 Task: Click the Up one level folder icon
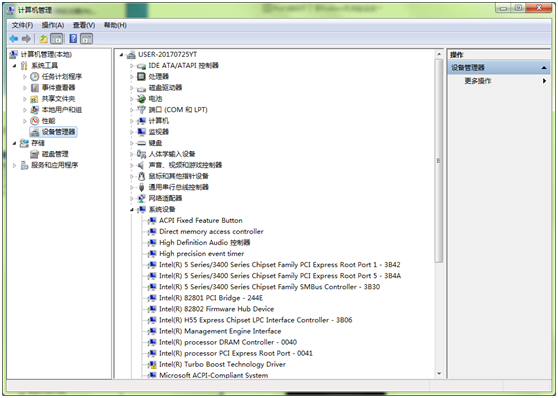tap(43, 39)
